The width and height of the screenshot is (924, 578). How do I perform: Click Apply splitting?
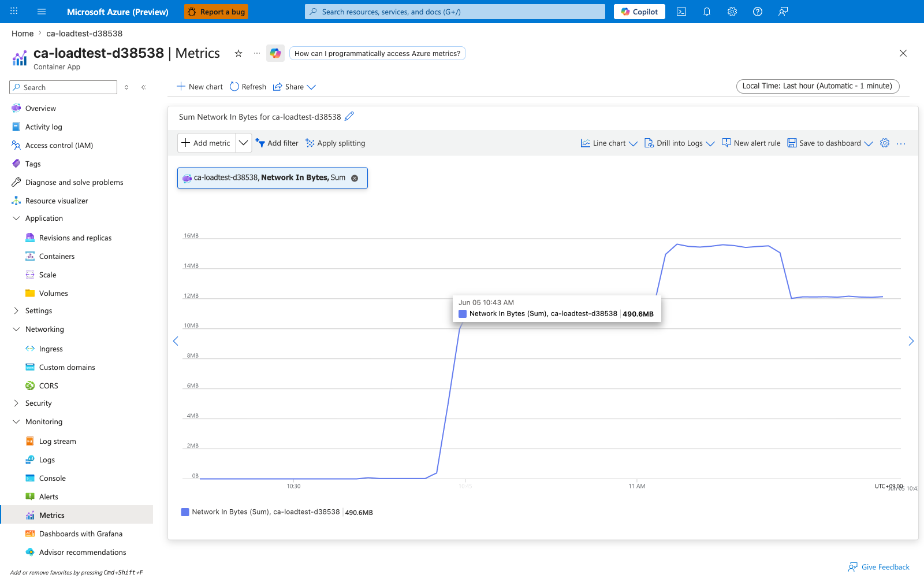tap(336, 143)
